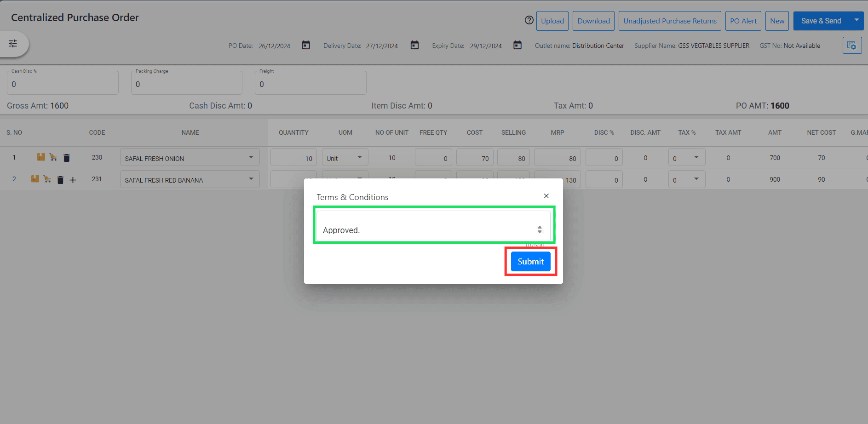Click item code 230
This screenshot has width=868, height=424.
click(x=97, y=157)
